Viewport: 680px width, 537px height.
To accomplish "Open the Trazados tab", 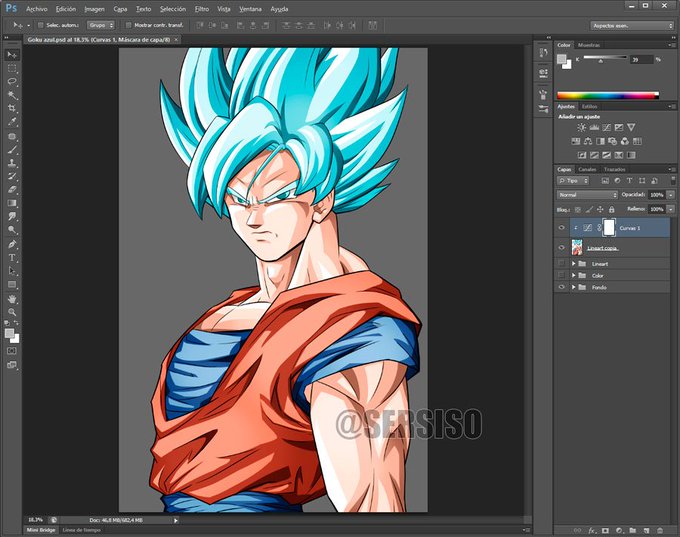I will (x=615, y=169).
